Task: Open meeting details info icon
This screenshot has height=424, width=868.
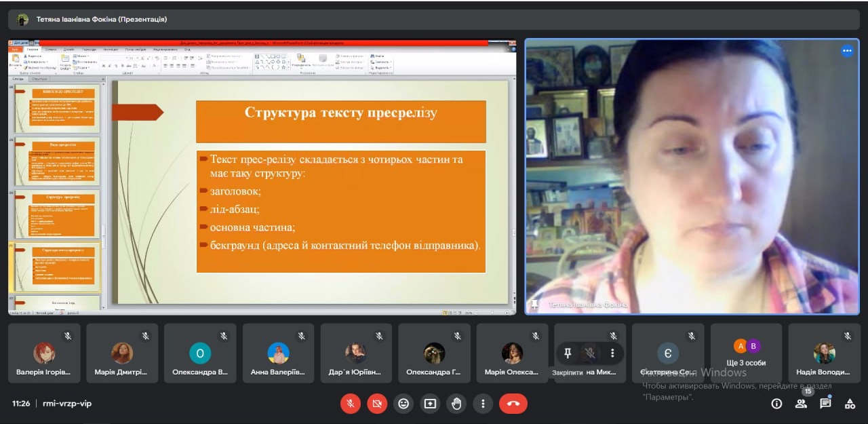Action: coord(776,404)
